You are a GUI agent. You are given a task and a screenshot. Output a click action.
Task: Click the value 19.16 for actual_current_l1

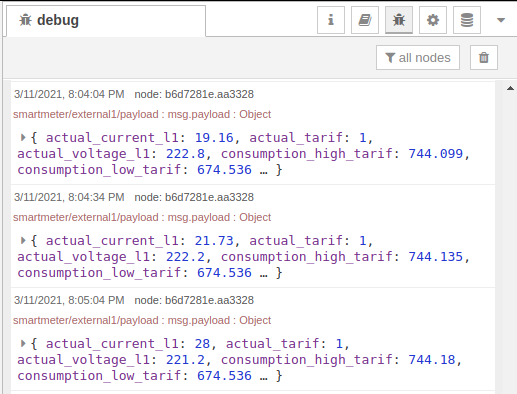coord(214,137)
